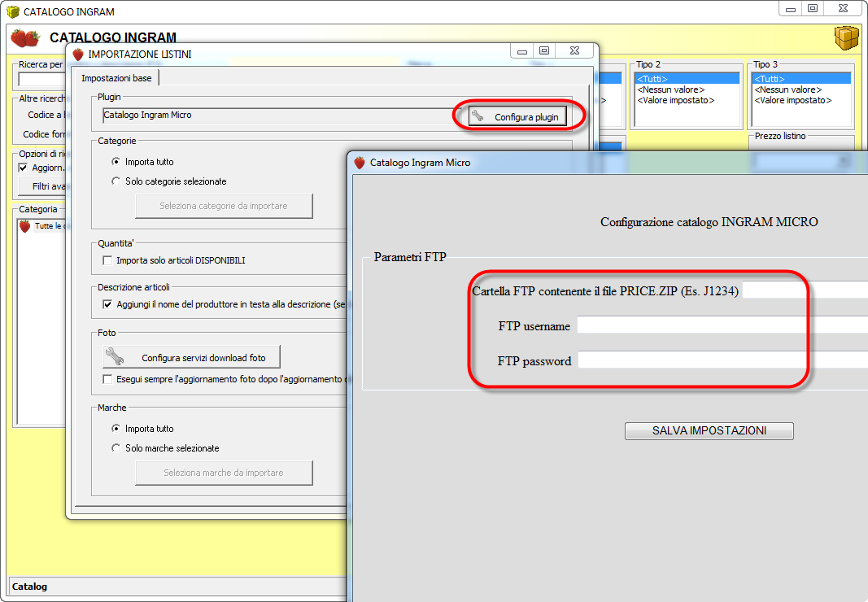This screenshot has height=602, width=868.
Task: Click Seleziona categorie da importare button
Action: pyautogui.click(x=224, y=206)
